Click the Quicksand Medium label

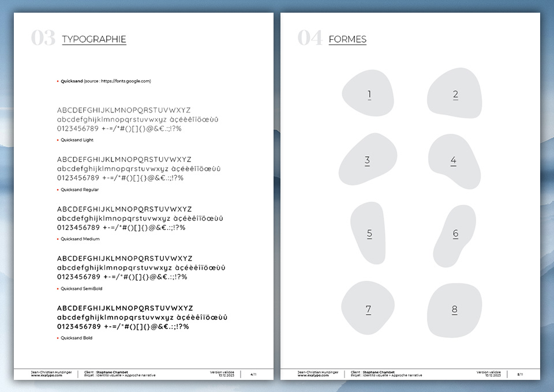(80, 239)
